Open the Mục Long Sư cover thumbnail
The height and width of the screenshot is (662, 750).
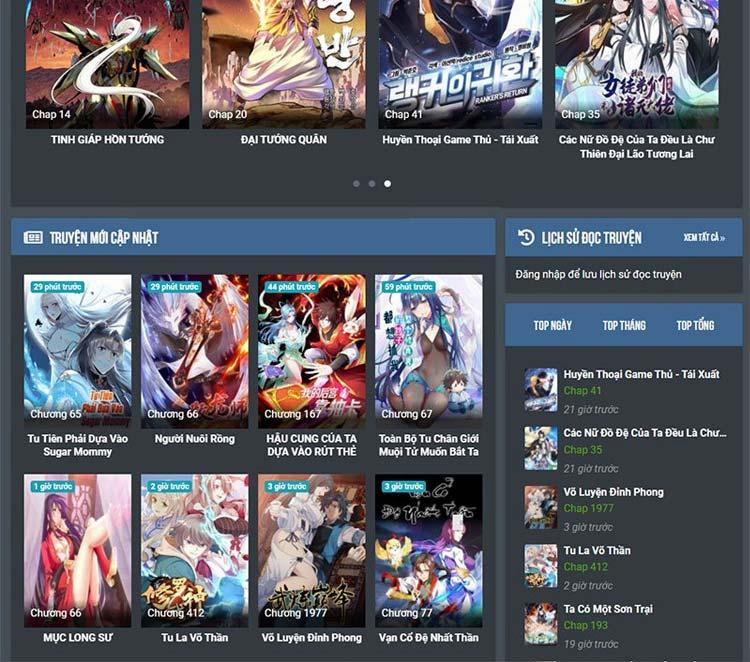78,548
